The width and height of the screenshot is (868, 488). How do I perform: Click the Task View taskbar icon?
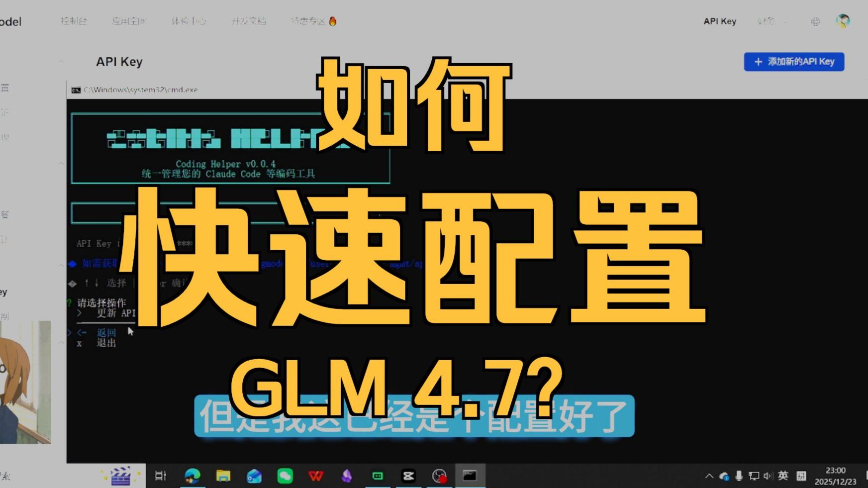click(161, 476)
